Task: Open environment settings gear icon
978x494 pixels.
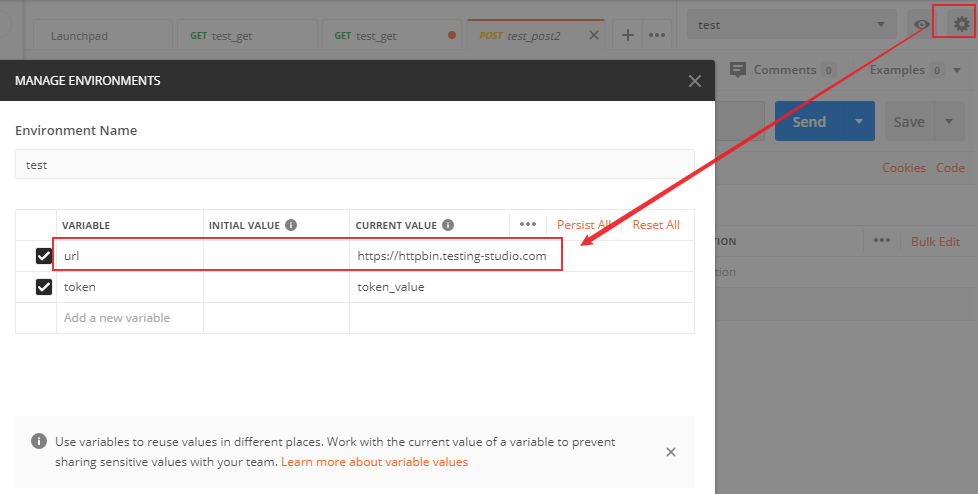Action: tap(961, 24)
